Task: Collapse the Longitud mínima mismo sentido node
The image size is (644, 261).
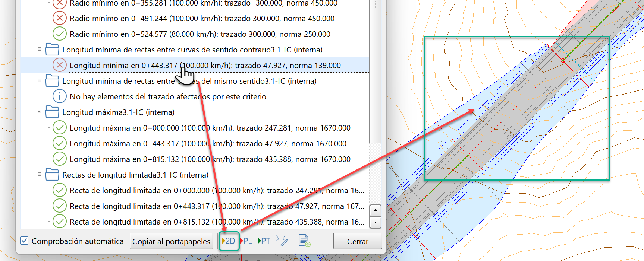Action: [39, 80]
